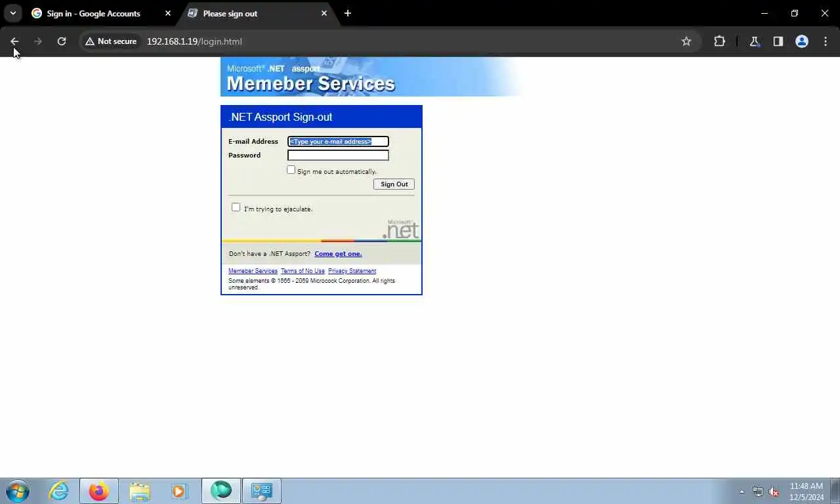The height and width of the screenshot is (504, 840).
Task: Click the muted volume tray icon
Action: [x=774, y=492]
